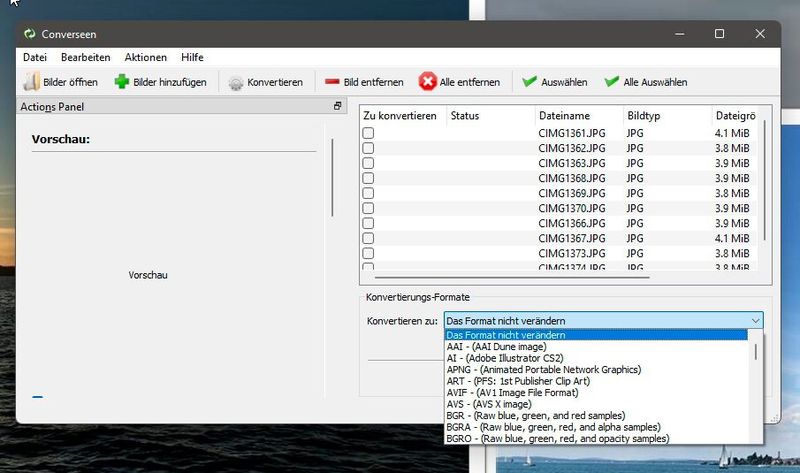This screenshot has height=473, width=800.
Task: Check the box for CIMG1362.JPG
Action: [x=368, y=148]
